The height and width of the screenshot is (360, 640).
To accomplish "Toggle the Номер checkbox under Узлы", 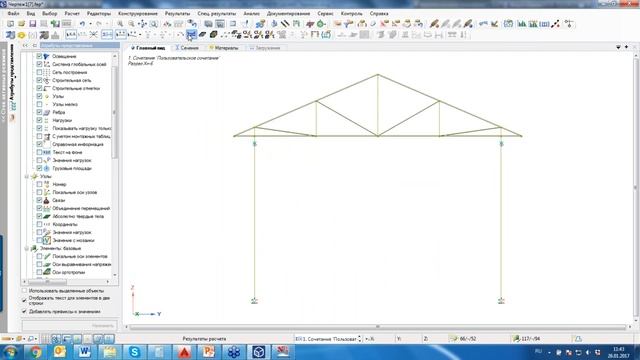I will [x=39, y=184].
